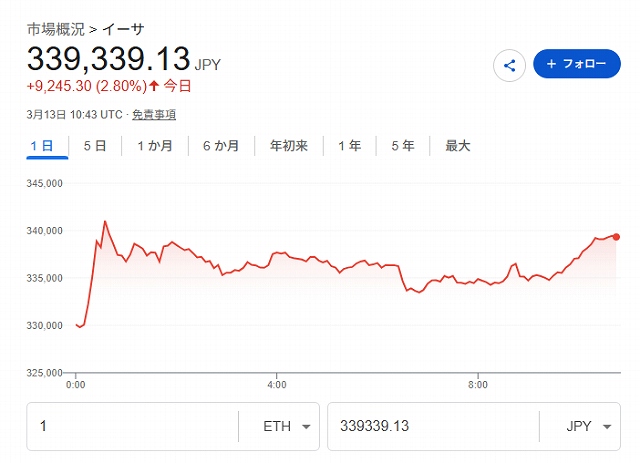The image size is (640, 463).
Task: Click the ETH amount input field
Action: (132, 426)
